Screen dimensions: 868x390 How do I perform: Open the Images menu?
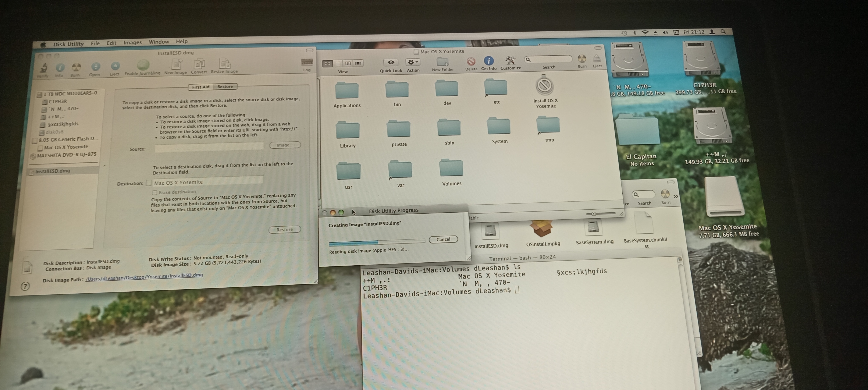132,42
